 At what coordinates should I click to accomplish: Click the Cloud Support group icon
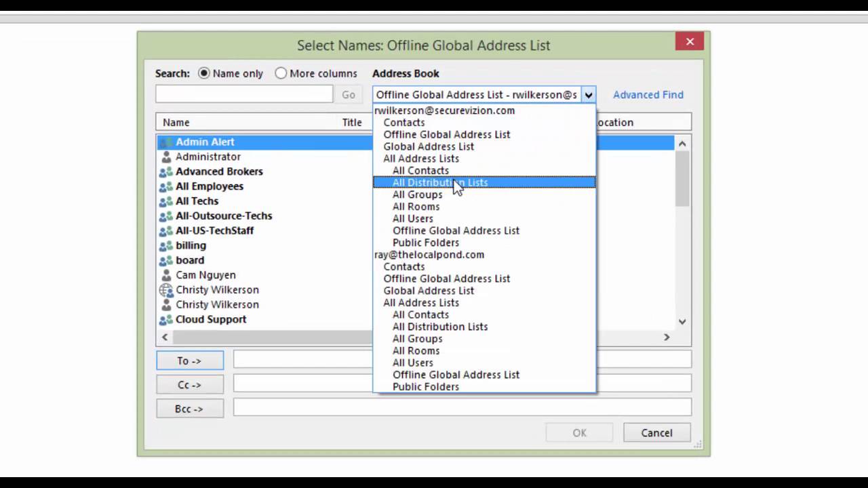pyautogui.click(x=165, y=319)
